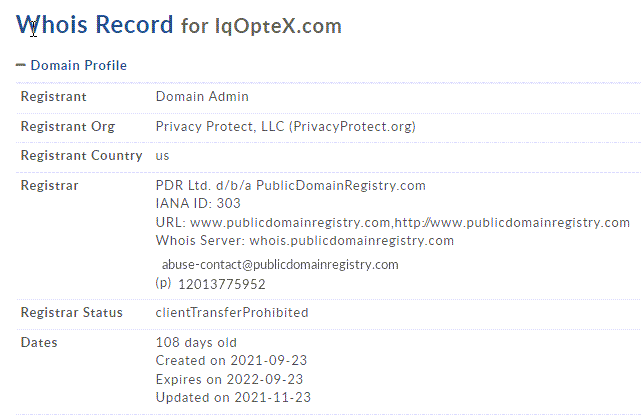Click the Whois Record heading

94,25
